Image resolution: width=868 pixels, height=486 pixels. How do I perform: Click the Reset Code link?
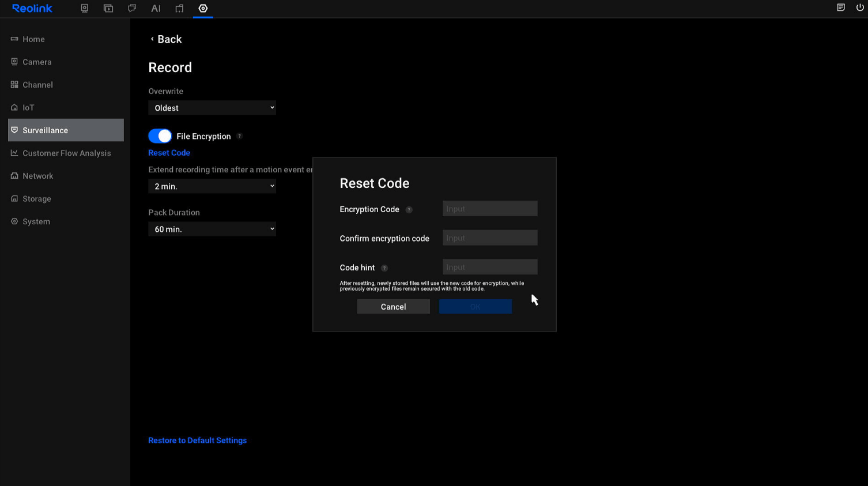click(x=169, y=153)
